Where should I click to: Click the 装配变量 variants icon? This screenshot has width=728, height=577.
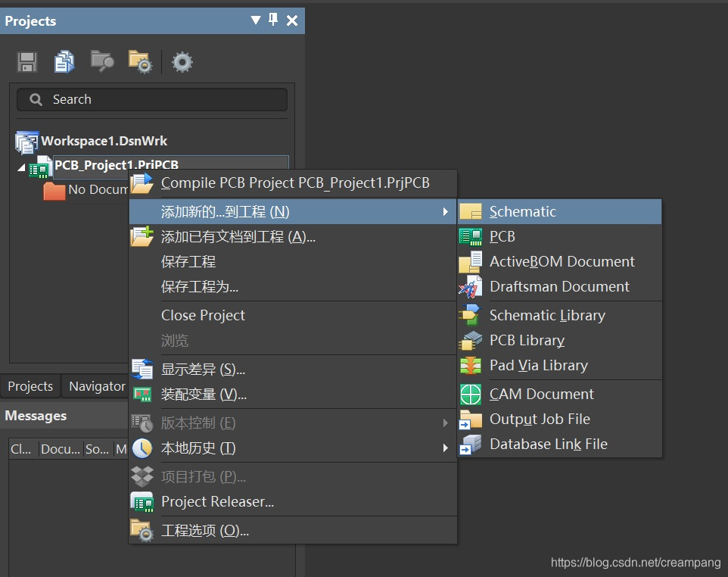pyautogui.click(x=142, y=395)
